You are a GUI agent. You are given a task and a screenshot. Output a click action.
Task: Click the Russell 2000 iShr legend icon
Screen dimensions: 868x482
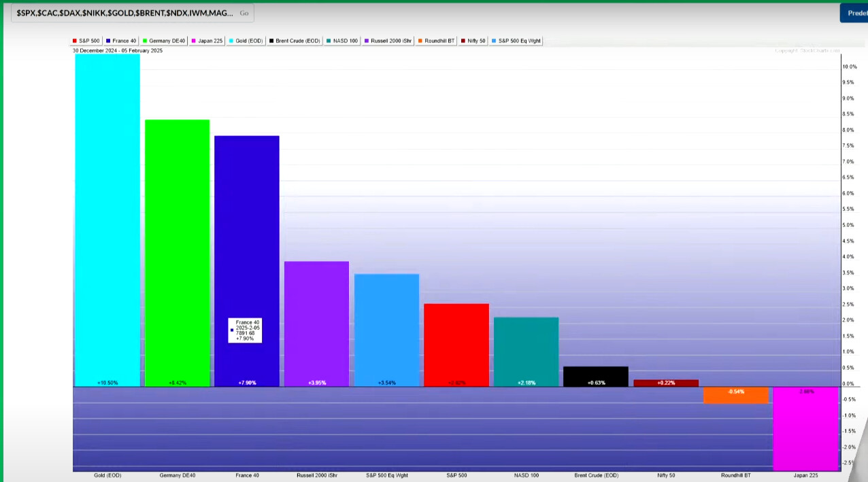(x=367, y=41)
